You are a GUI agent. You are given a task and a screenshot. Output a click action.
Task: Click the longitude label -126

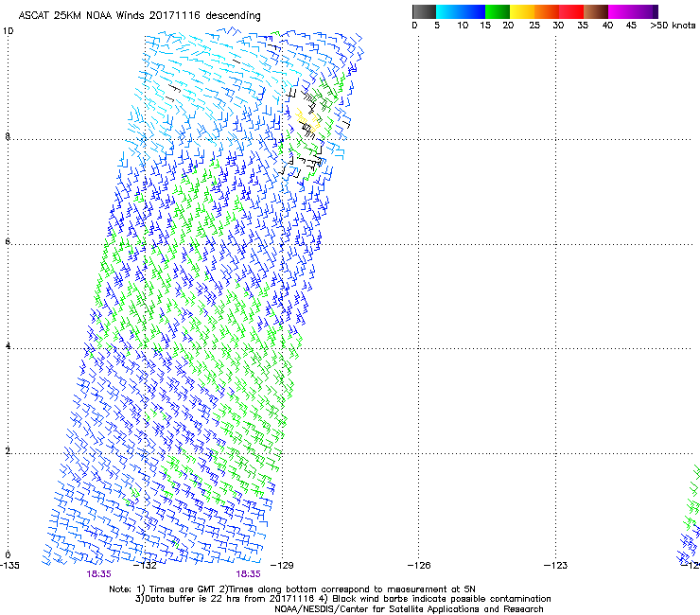pyautogui.click(x=419, y=566)
